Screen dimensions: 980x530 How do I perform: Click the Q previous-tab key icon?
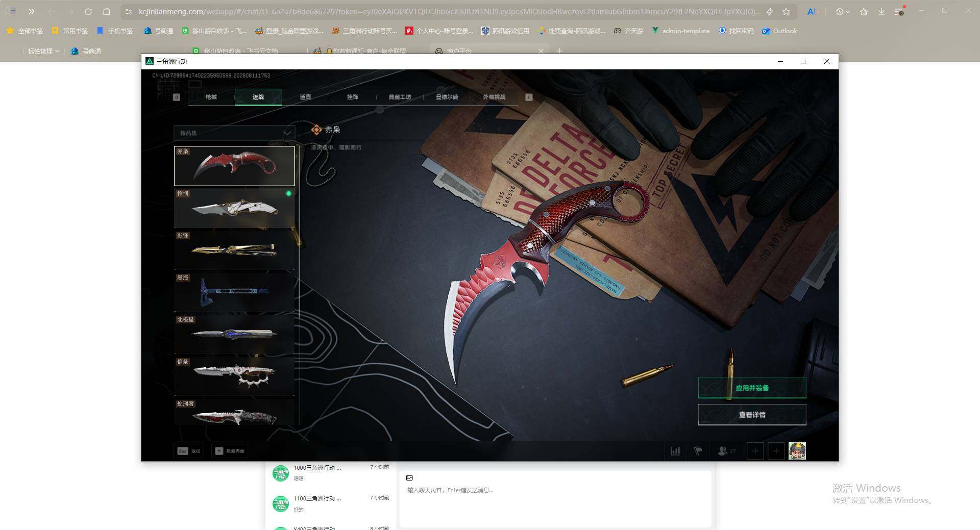pos(177,97)
